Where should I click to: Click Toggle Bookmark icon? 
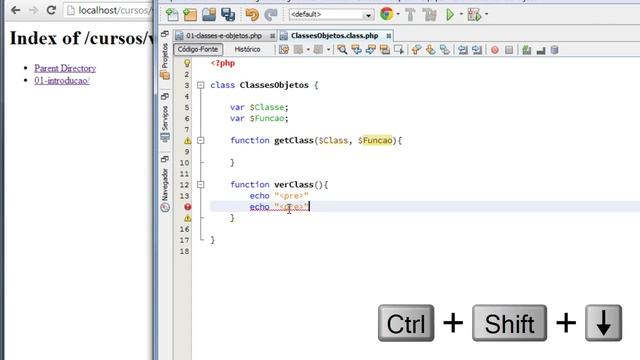pyautogui.click(x=445, y=50)
